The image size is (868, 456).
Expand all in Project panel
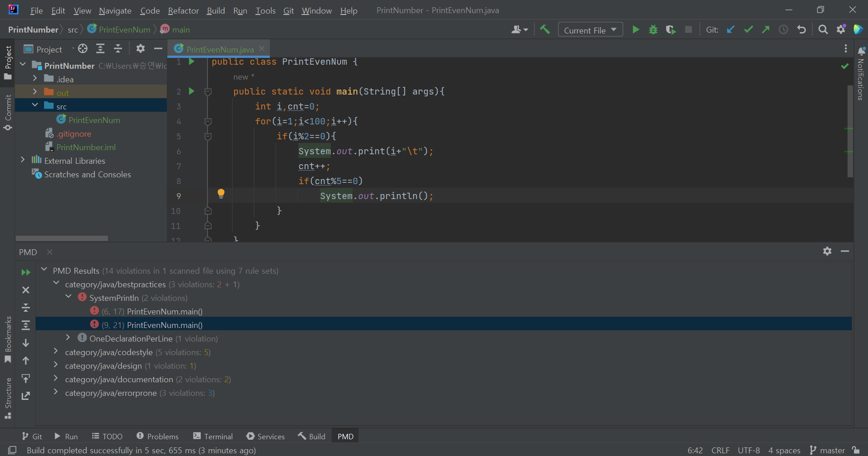[x=100, y=49]
